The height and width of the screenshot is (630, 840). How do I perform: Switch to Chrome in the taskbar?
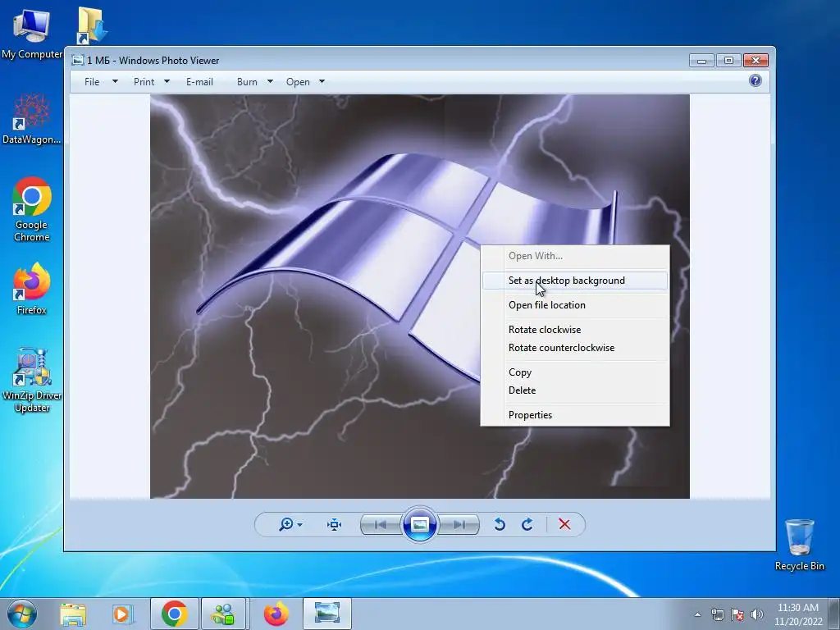174,614
